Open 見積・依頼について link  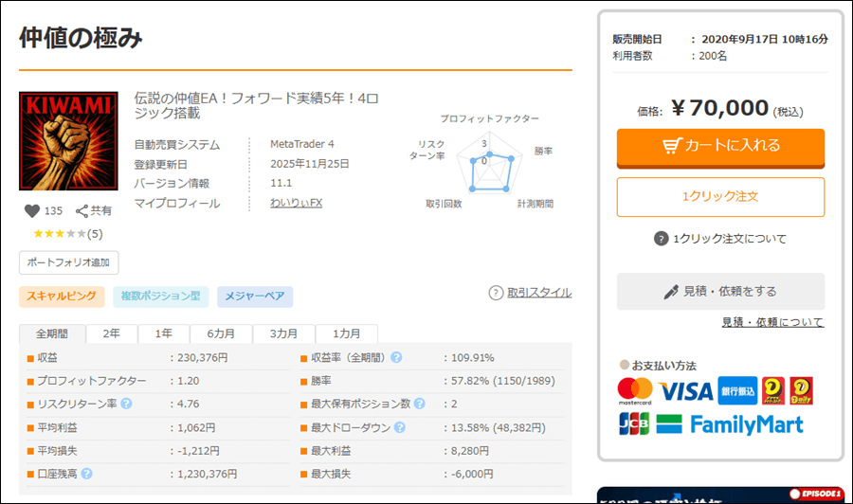771,322
